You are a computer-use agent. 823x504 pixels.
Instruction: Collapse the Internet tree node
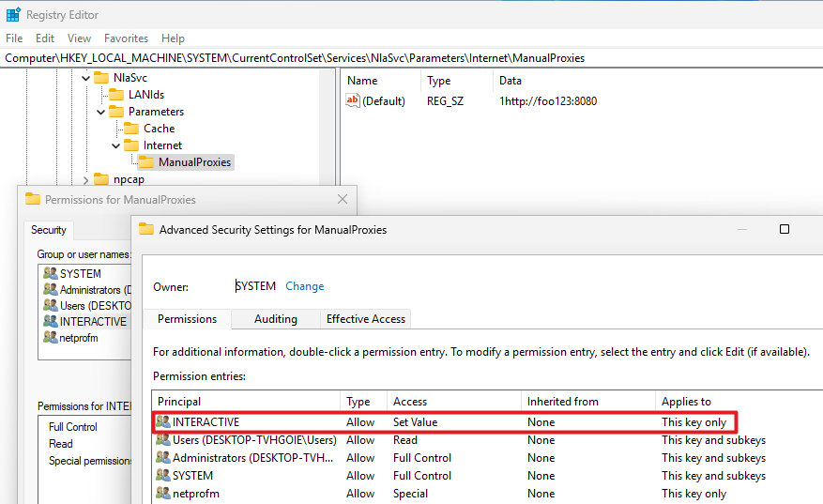[x=116, y=145]
